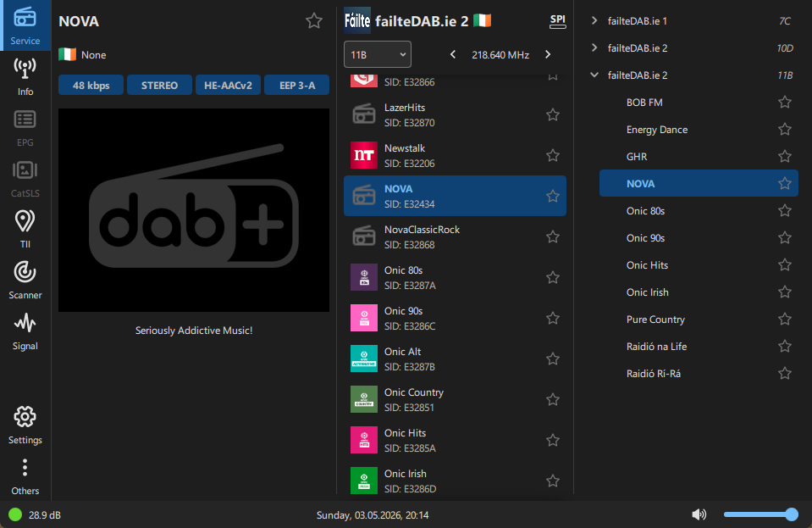Adjust the volume slider
The height and width of the screenshot is (528, 812).
pyautogui.click(x=760, y=514)
